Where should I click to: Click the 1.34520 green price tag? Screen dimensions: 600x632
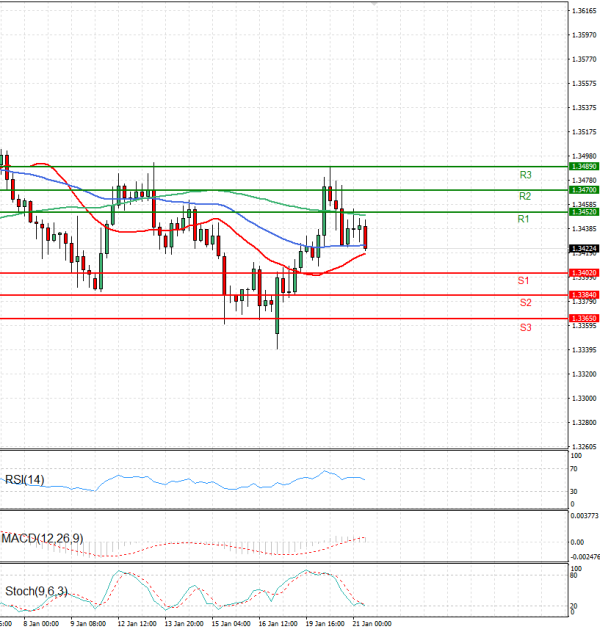click(583, 212)
